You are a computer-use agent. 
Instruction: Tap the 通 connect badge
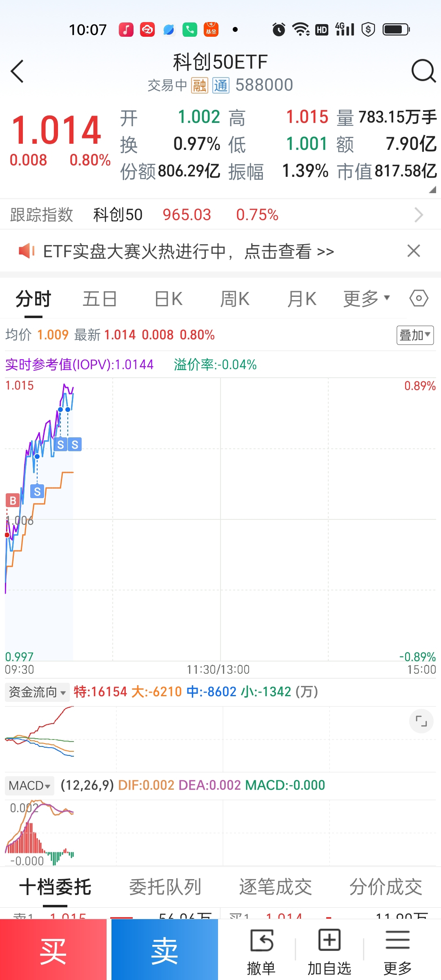220,85
